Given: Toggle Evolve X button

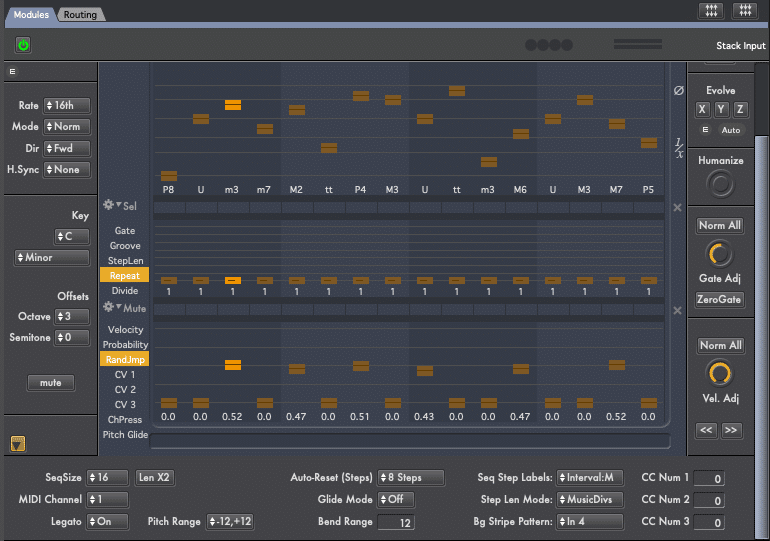Looking at the screenshot, I should click(x=702, y=109).
